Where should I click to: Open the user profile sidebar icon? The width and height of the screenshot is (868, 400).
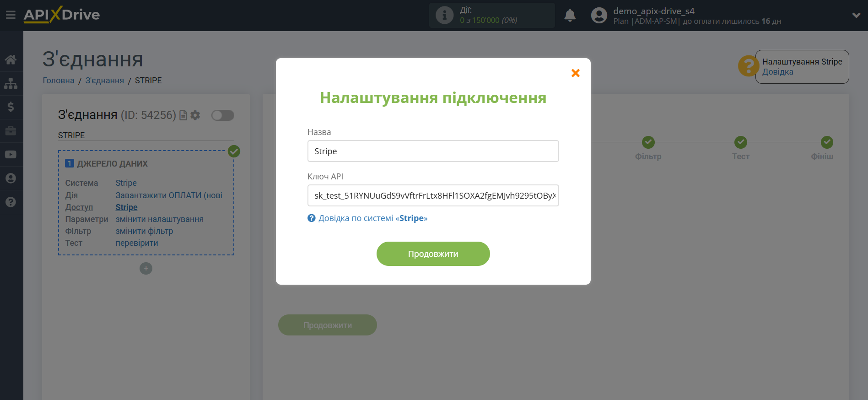click(11, 178)
